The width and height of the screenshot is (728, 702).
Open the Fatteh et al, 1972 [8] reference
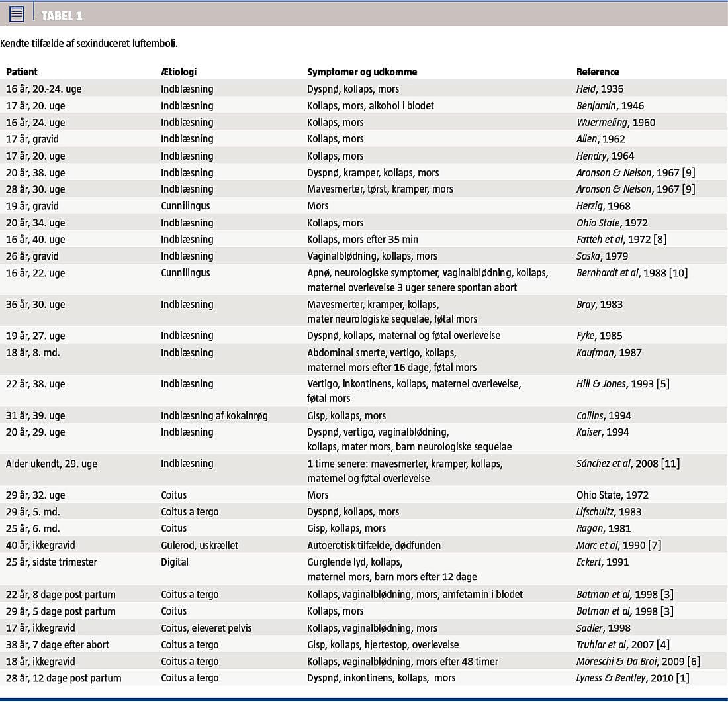coord(621,239)
